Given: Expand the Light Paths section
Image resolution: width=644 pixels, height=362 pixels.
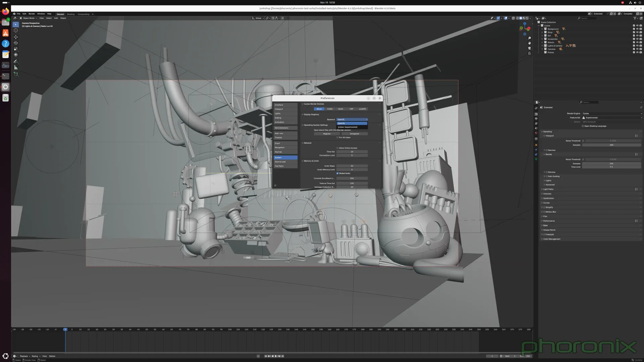Looking at the screenshot, I should [548, 189].
